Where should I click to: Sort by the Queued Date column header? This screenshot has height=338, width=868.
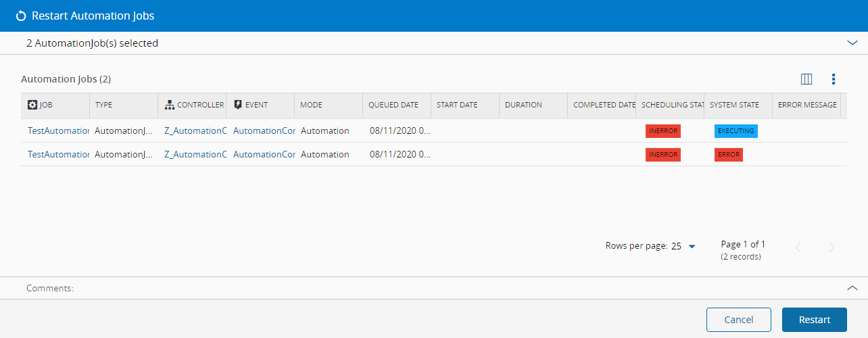[x=393, y=105]
